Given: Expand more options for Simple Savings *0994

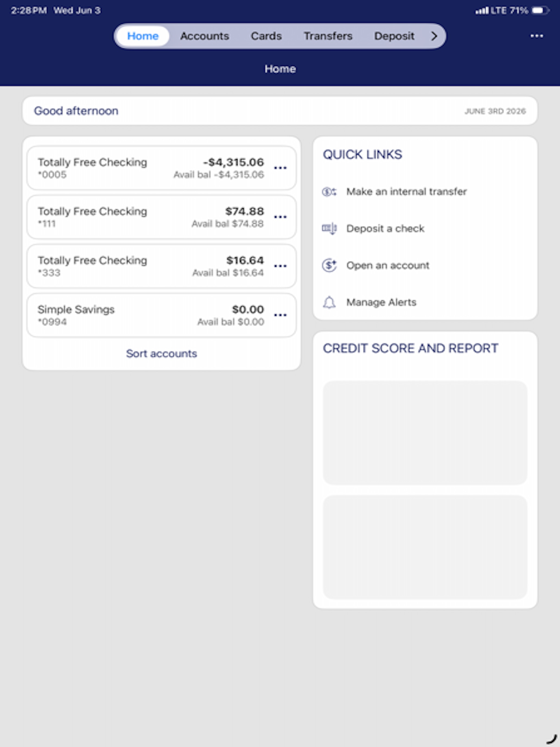Looking at the screenshot, I should pyautogui.click(x=280, y=315).
